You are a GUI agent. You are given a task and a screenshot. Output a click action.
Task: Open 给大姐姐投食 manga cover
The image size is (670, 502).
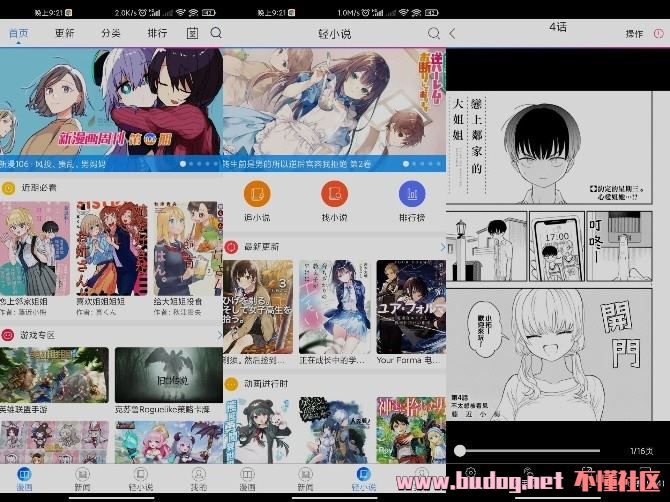[188, 248]
